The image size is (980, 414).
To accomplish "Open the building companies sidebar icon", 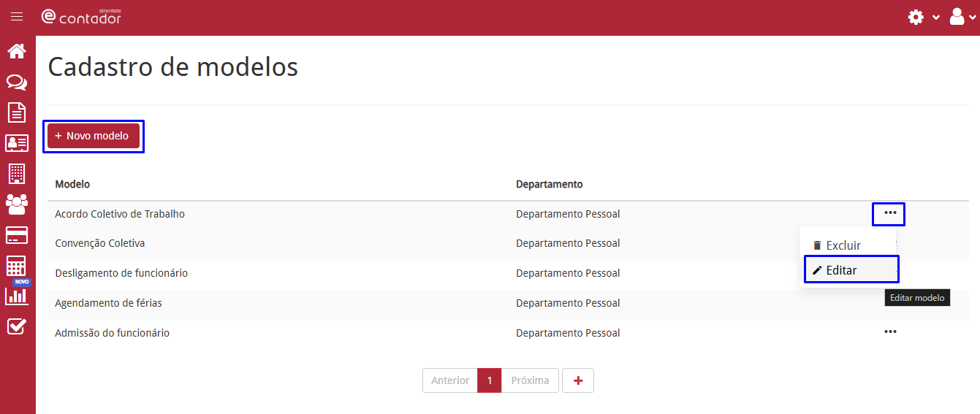I will [x=17, y=174].
